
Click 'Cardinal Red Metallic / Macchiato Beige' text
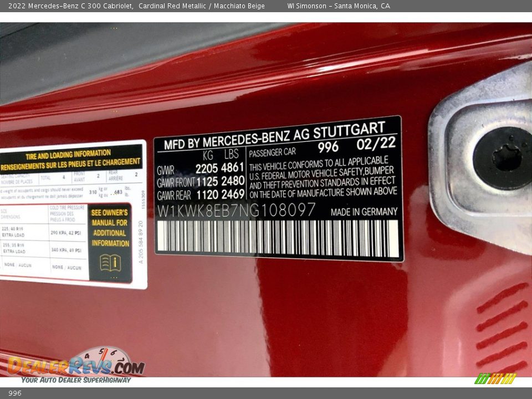coord(202,6)
